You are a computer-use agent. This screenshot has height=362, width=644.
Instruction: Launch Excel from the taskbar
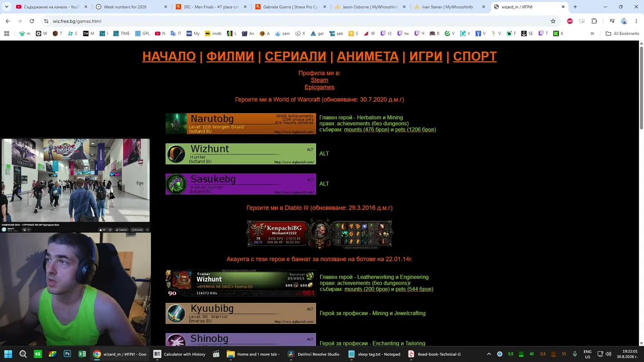click(x=82, y=354)
